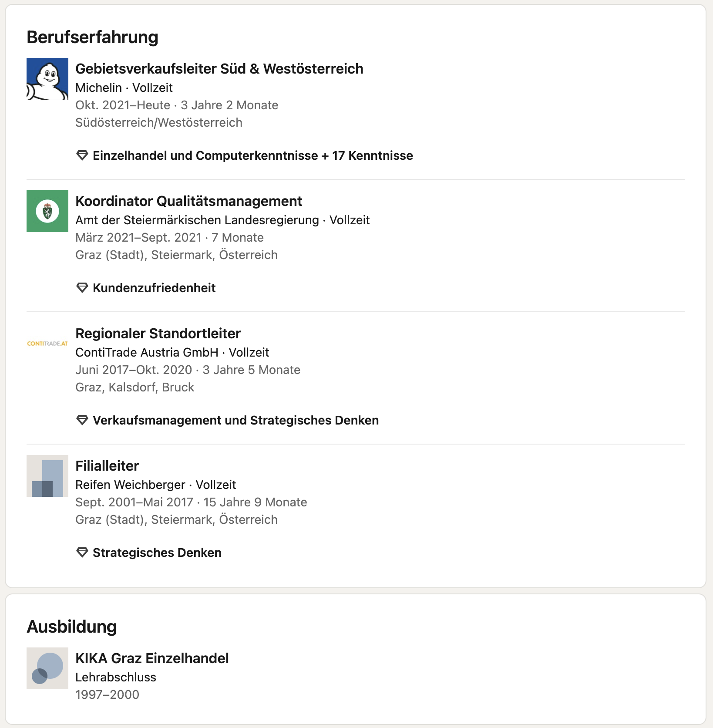Click diamond icon beside Strategisches Denken

click(x=82, y=553)
